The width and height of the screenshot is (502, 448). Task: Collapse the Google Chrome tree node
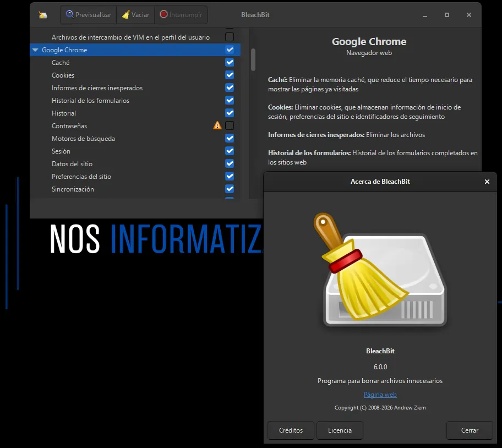35,50
